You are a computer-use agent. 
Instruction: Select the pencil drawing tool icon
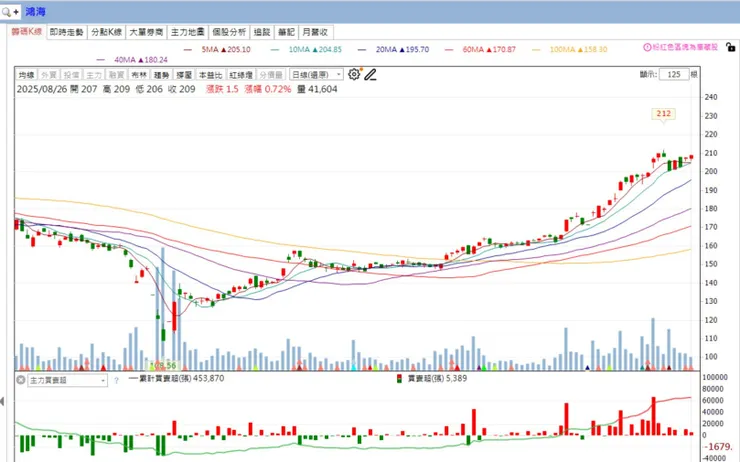370,75
